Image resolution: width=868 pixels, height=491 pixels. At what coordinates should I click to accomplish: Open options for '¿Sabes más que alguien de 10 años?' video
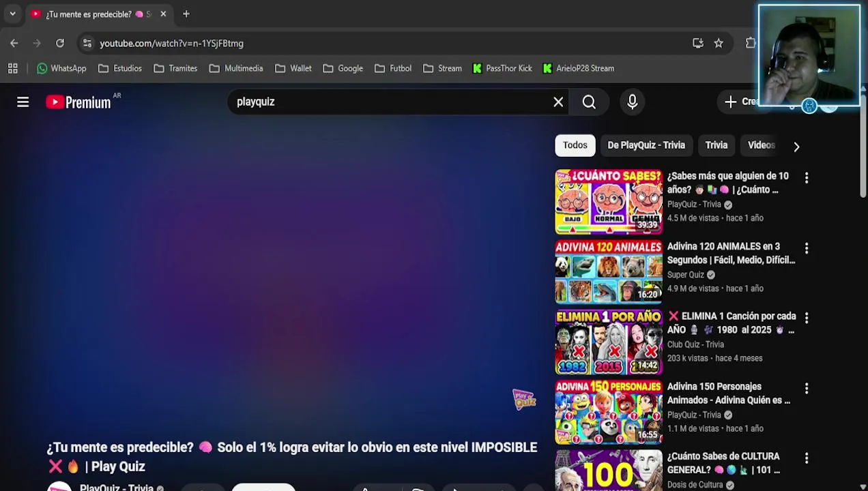[x=807, y=177]
